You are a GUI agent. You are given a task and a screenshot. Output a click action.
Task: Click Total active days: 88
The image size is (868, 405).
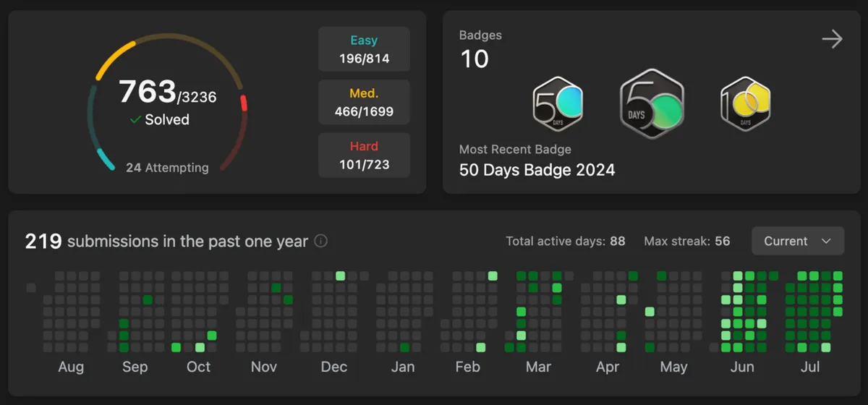click(x=566, y=241)
